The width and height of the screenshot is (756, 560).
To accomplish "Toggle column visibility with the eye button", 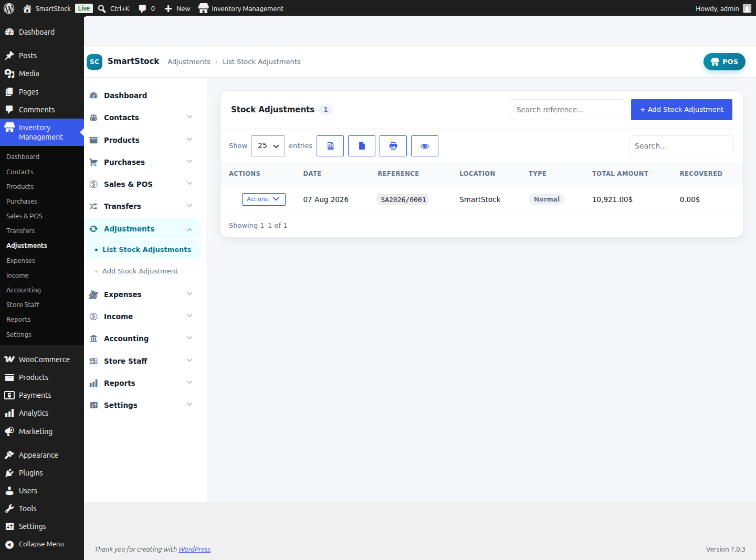I will pyautogui.click(x=425, y=146).
